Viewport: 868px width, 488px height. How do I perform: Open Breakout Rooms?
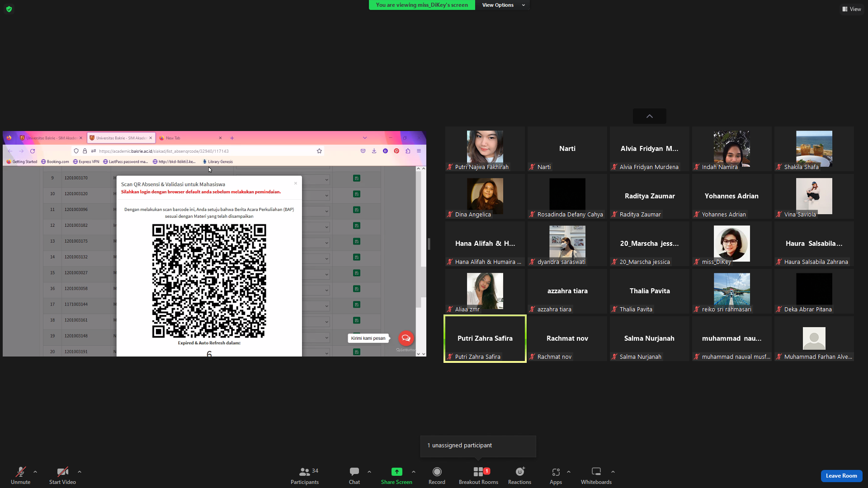click(478, 475)
